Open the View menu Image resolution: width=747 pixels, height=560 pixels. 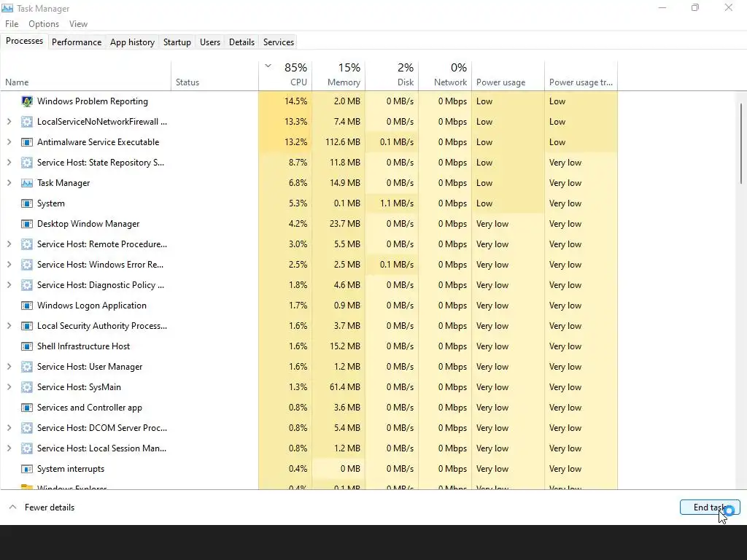(78, 24)
